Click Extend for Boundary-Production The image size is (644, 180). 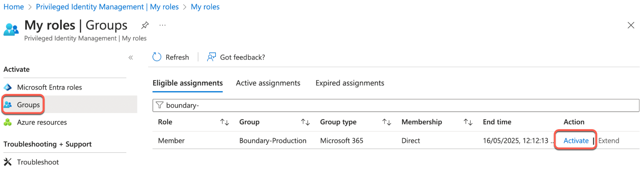[609, 141]
